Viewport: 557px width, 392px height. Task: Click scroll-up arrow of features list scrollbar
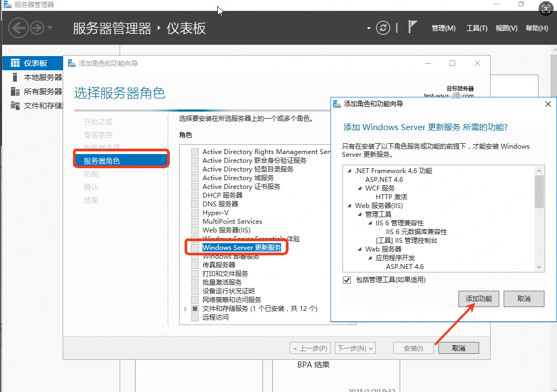click(539, 171)
